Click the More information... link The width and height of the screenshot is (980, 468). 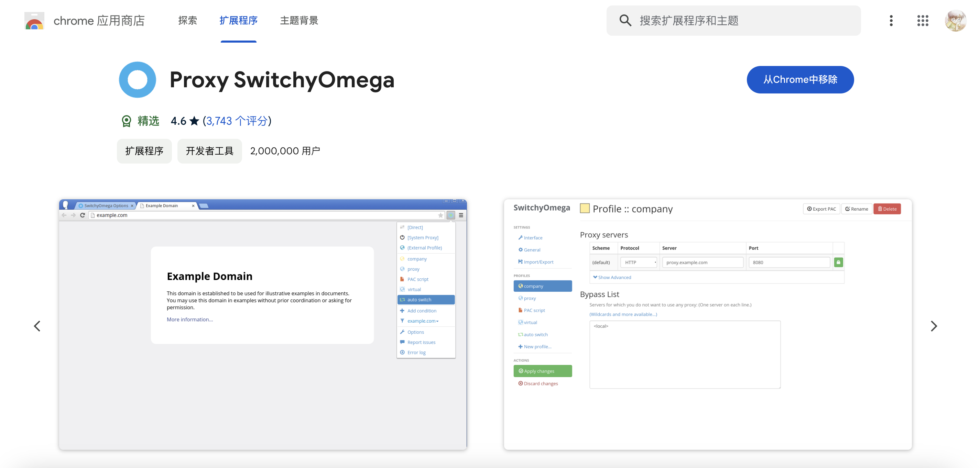pos(190,319)
